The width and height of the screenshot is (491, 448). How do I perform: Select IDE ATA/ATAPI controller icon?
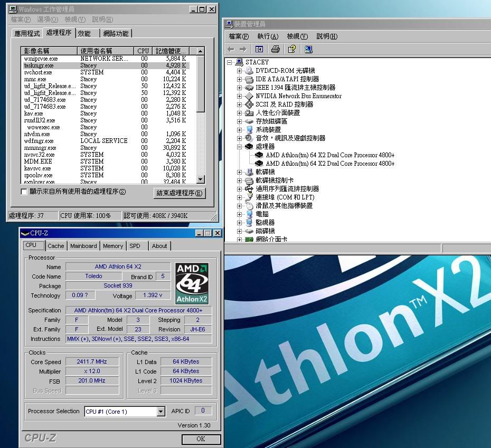pos(249,79)
